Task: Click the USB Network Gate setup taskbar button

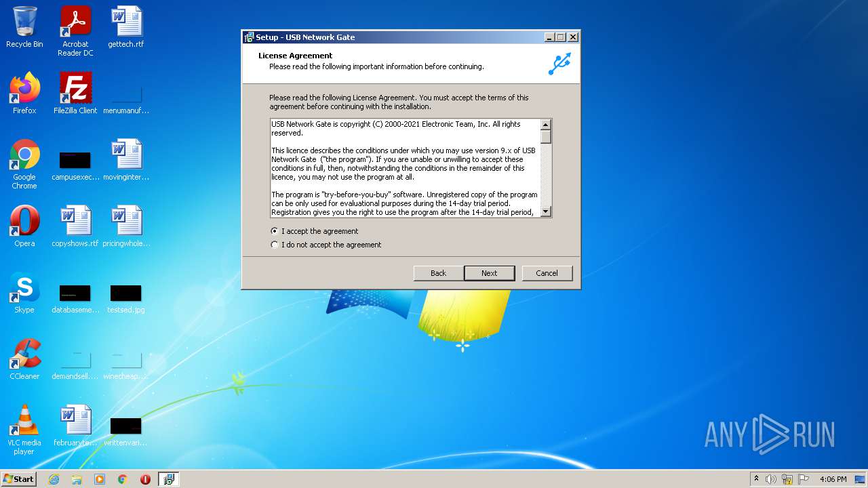Action: click(x=169, y=479)
